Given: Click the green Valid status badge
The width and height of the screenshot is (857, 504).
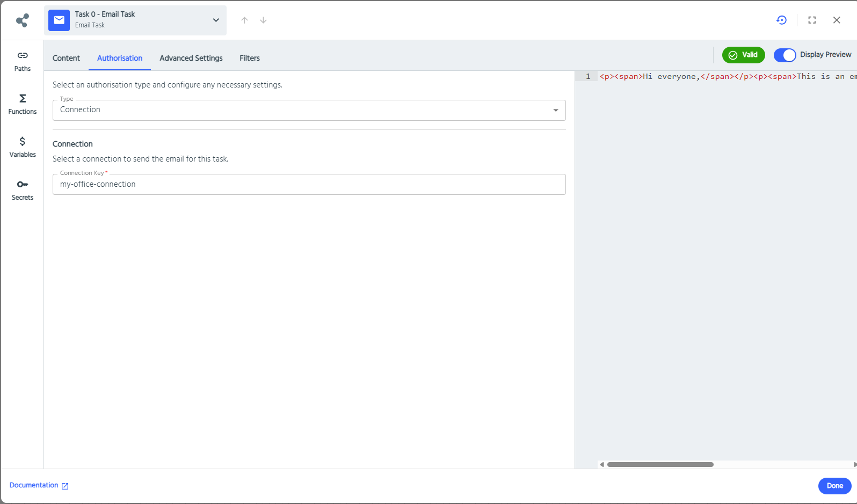Looking at the screenshot, I should [743, 55].
